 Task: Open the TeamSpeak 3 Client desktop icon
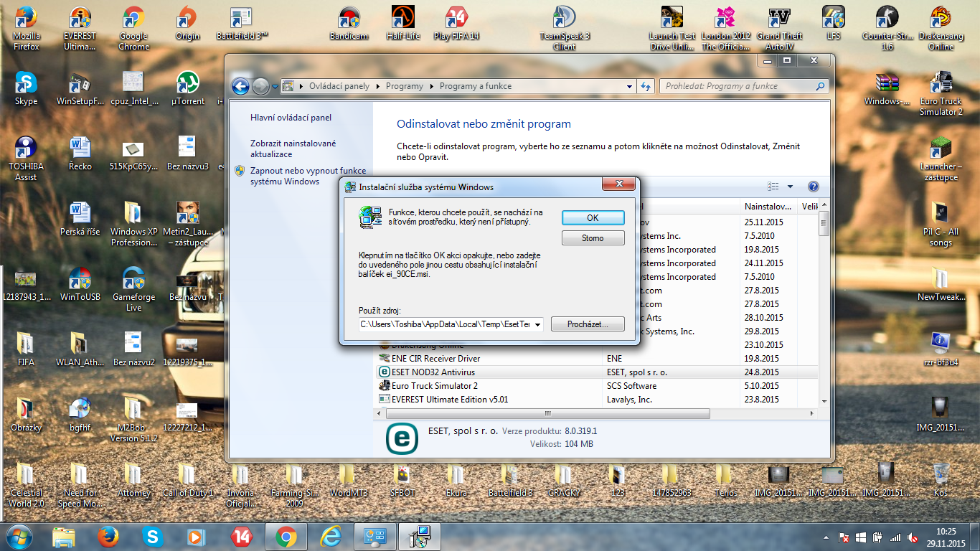click(x=565, y=29)
